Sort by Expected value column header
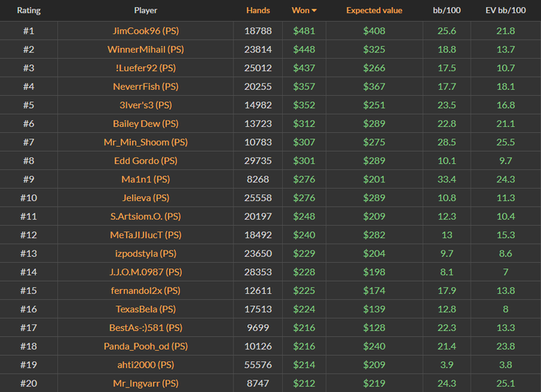The image size is (541, 392). 374,11
